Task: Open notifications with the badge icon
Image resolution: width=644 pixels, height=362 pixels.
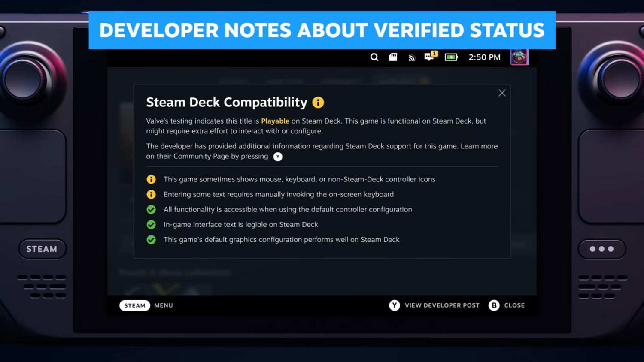Action: point(430,57)
